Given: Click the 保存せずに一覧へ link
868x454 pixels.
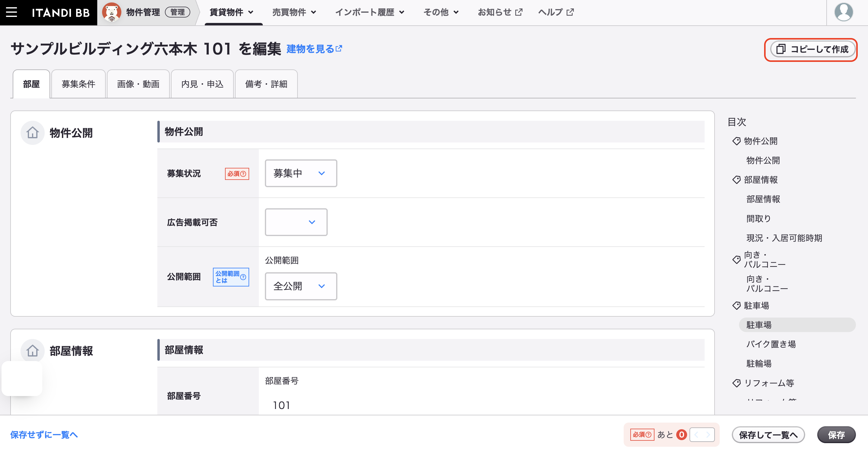Looking at the screenshot, I should [x=44, y=435].
